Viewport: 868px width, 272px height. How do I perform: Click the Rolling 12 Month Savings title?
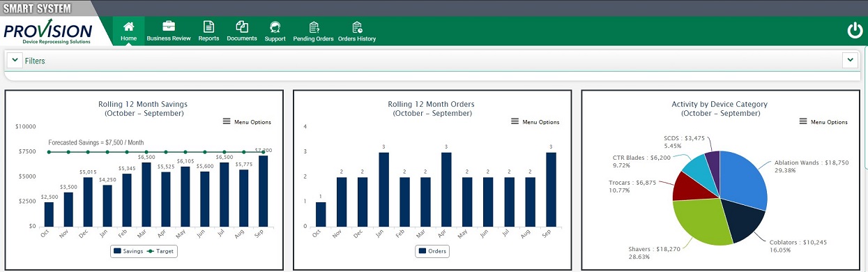click(143, 104)
